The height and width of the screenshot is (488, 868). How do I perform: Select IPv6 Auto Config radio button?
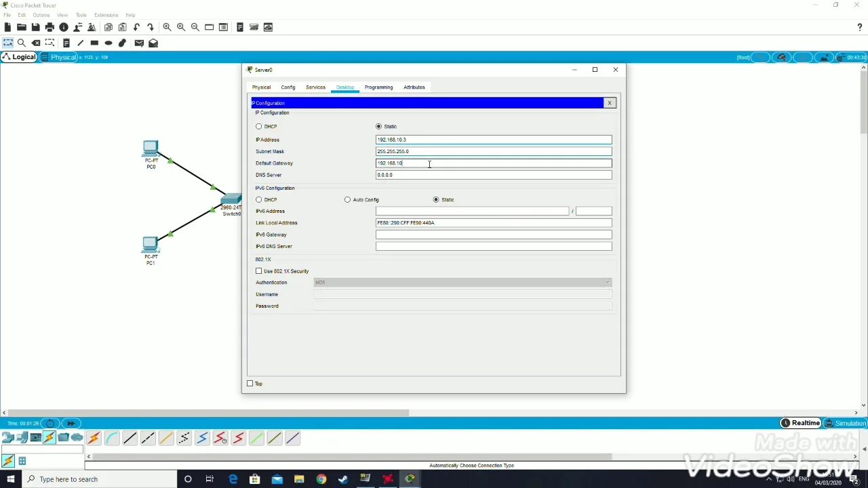click(x=347, y=199)
